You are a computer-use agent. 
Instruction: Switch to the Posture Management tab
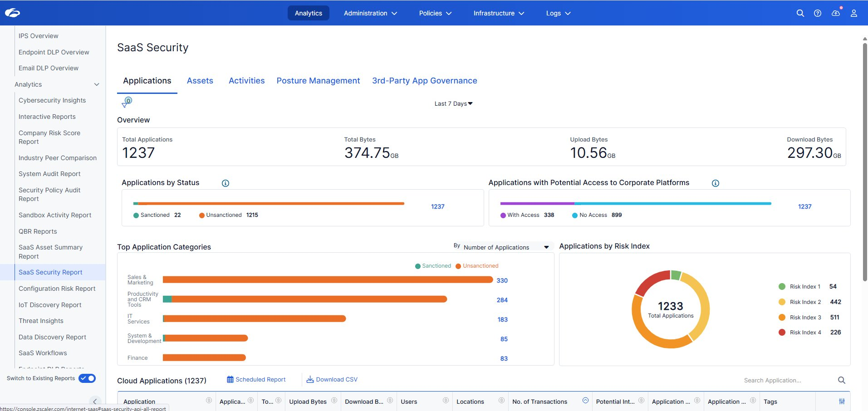[318, 81]
